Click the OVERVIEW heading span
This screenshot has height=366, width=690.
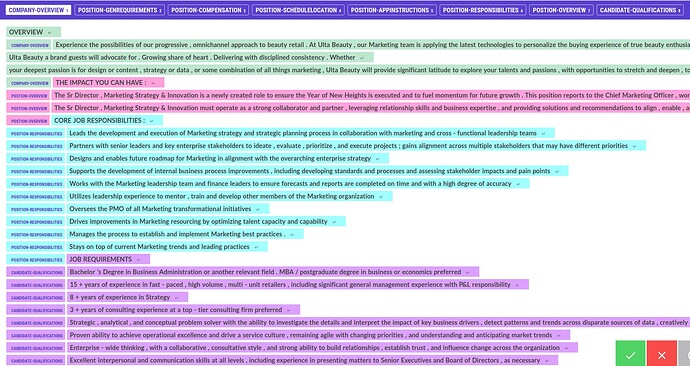[x=33, y=32]
